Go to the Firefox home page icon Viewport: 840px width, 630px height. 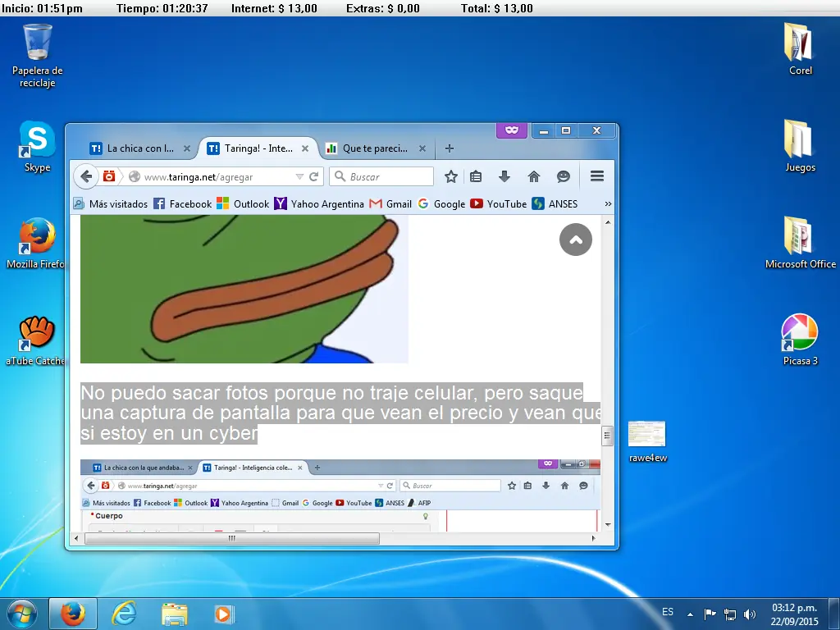click(x=533, y=176)
